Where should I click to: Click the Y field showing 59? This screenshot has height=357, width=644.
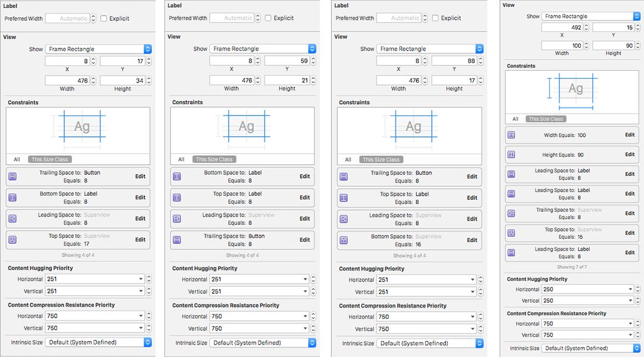tap(287, 61)
